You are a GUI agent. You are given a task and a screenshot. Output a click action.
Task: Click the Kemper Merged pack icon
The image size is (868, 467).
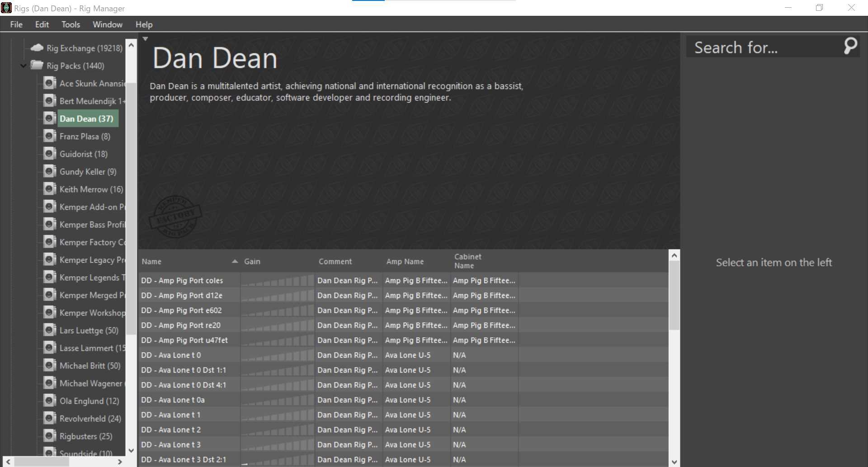point(50,294)
